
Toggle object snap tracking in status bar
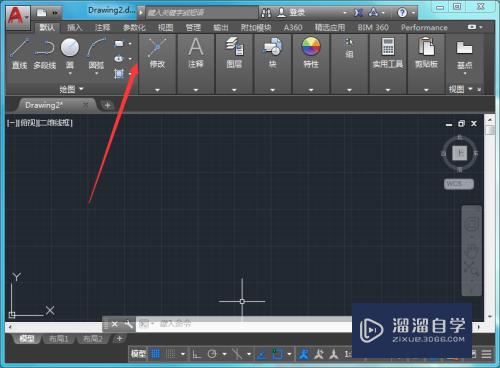coord(261,355)
